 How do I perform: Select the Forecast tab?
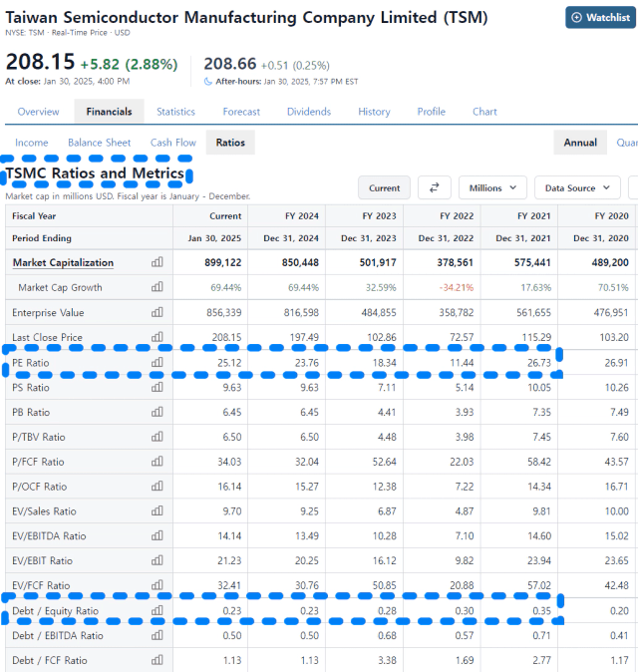(x=241, y=112)
